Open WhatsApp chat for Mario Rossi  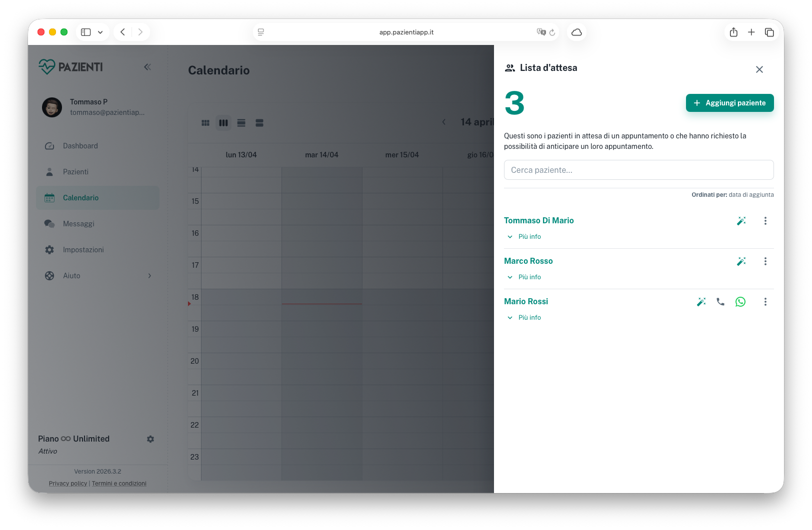(740, 302)
